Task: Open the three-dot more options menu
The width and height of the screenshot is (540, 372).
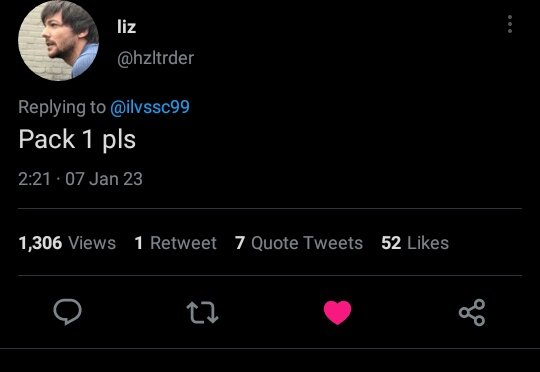Action: (x=510, y=24)
